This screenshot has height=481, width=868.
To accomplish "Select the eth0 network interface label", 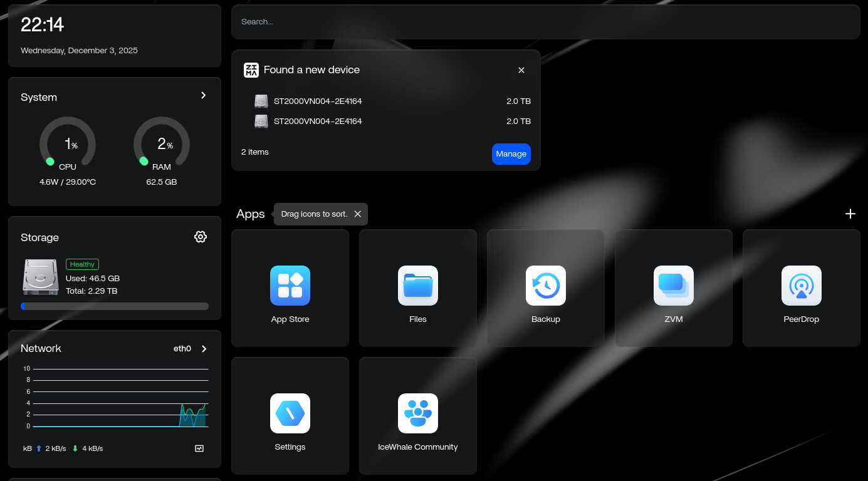I will click(x=182, y=349).
